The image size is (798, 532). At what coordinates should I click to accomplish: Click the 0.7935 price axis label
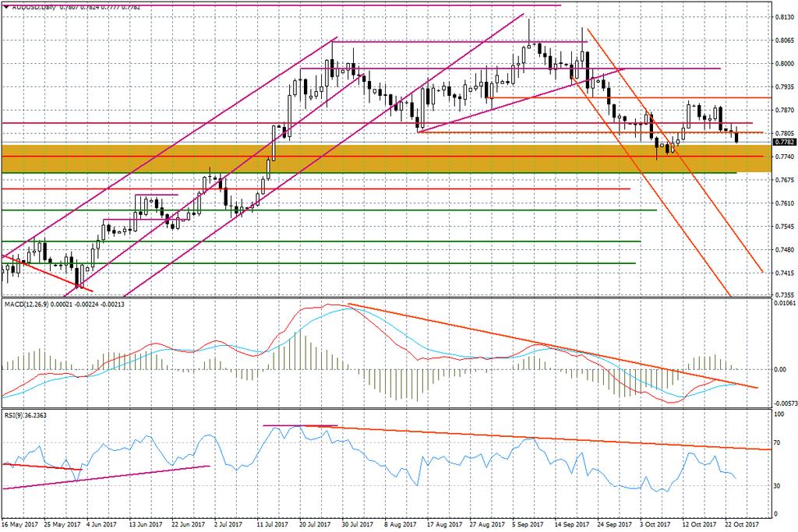pos(784,87)
